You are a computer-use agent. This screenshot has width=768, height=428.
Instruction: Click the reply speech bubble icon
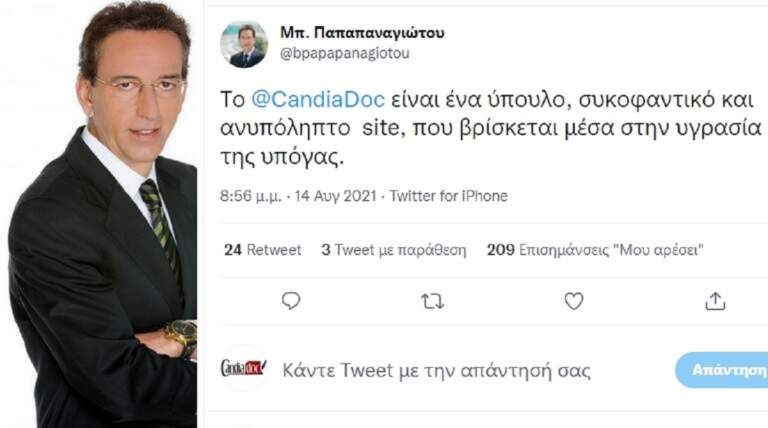coord(291,300)
